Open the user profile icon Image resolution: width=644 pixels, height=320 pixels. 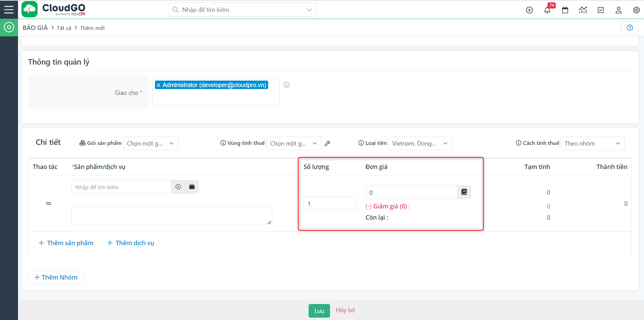coord(618,10)
